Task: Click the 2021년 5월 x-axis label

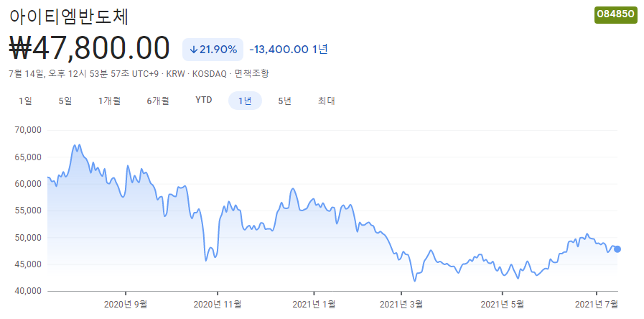Action: pos(503,305)
